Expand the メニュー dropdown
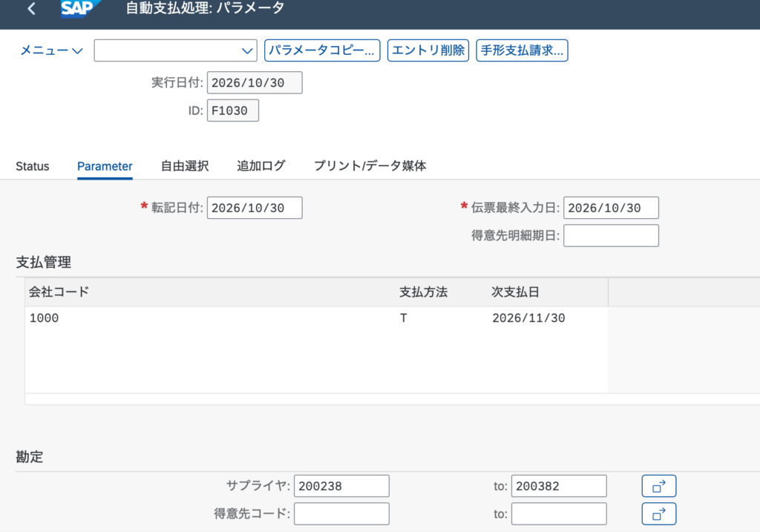This screenshot has height=532, width=760. [51, 50]
